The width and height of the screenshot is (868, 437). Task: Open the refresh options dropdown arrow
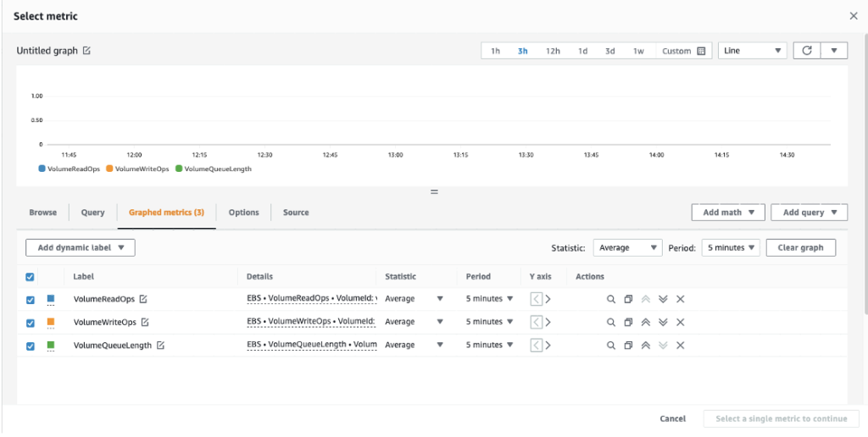click(x=834, y=50)
